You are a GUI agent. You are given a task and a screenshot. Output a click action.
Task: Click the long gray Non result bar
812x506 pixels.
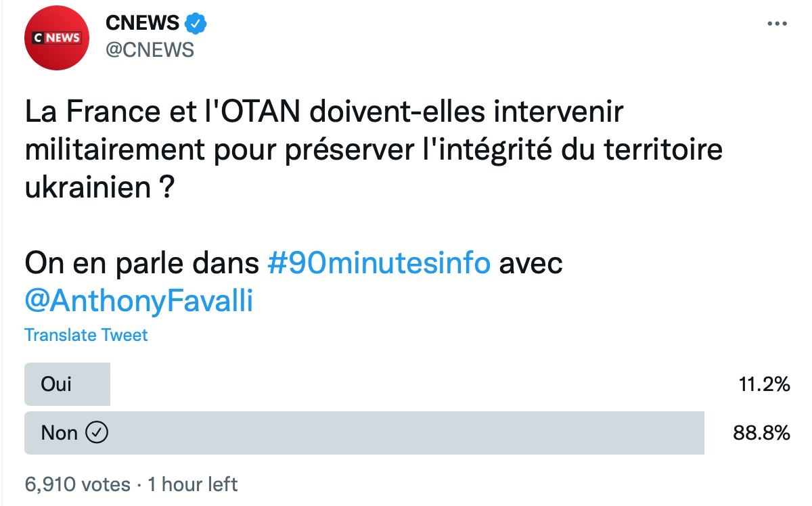pos(365,433)
